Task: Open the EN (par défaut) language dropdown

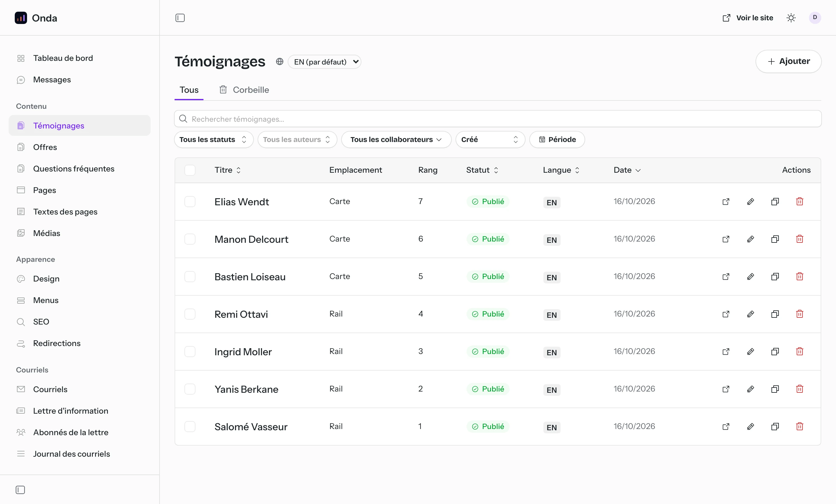Action: 324,62
